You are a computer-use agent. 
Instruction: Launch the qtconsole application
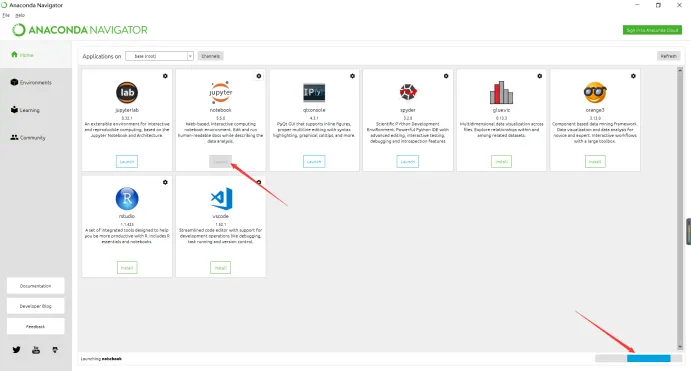[314, 162]
